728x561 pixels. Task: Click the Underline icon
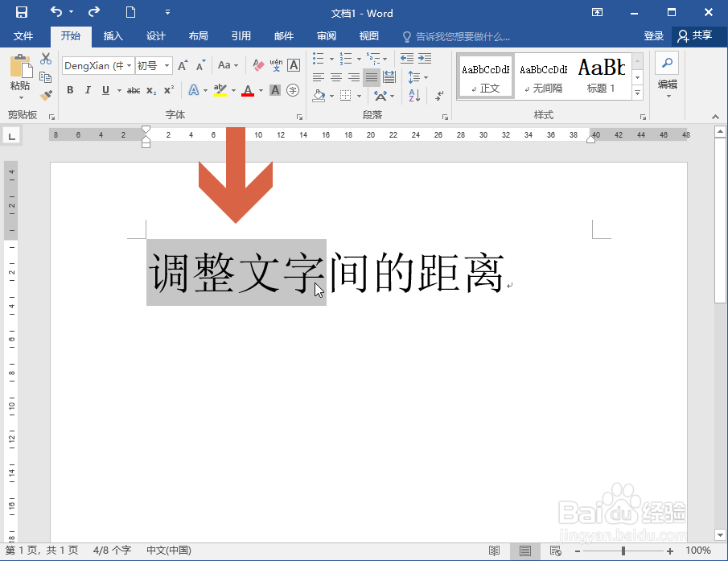105,89
